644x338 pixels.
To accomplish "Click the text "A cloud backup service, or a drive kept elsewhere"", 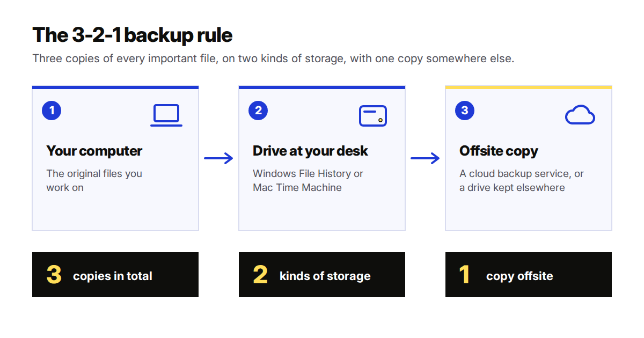I will coord(522,181).
